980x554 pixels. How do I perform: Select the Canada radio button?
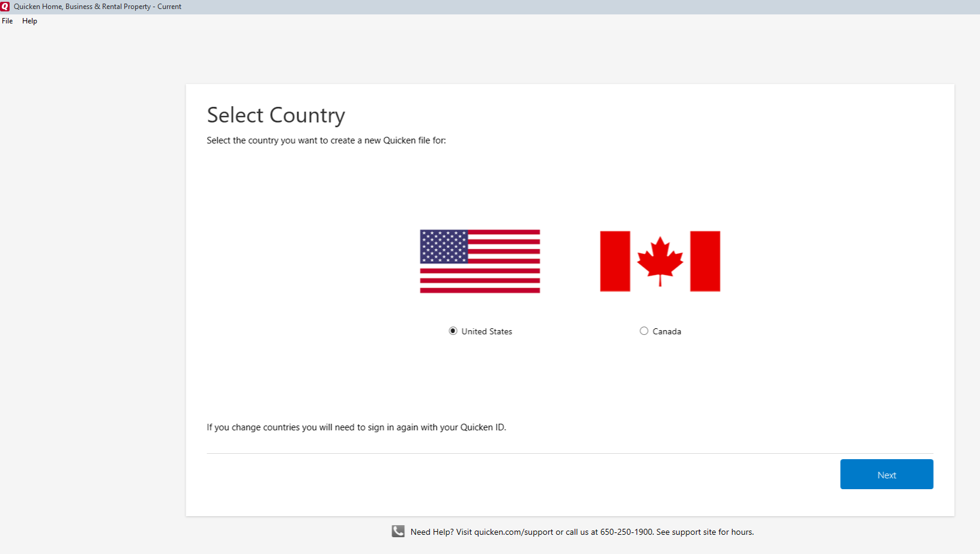click(644, 331)
